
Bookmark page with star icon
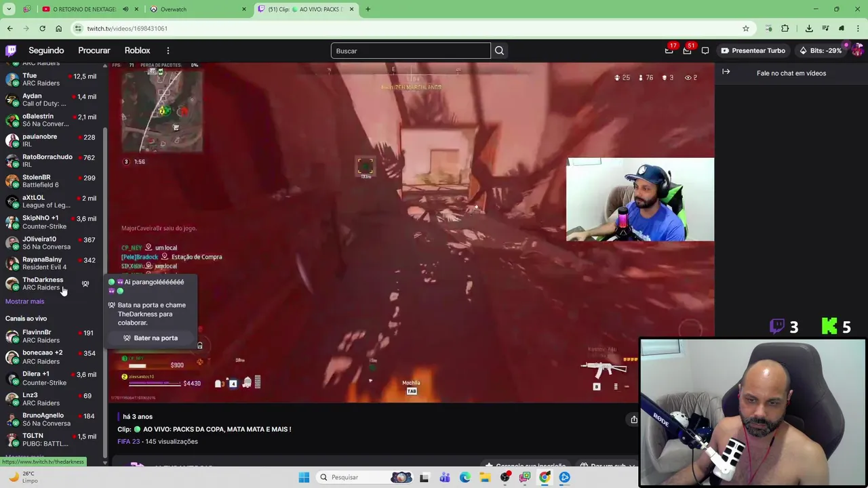coord(746,28)
